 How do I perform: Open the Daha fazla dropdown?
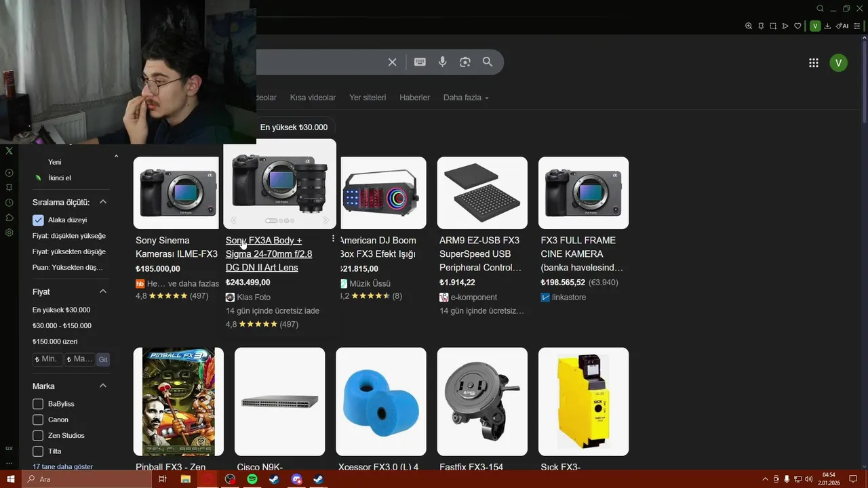[x=466, y=98]
